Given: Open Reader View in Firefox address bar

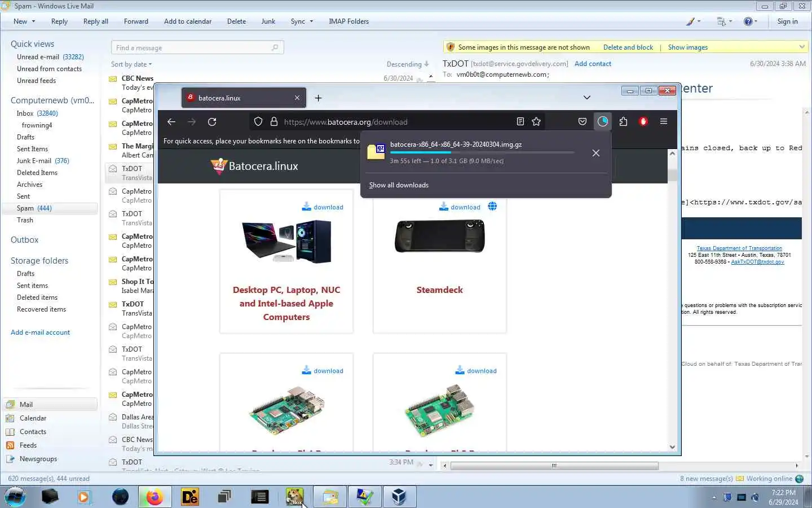Looking at the screenshot, I should point(520,121).
